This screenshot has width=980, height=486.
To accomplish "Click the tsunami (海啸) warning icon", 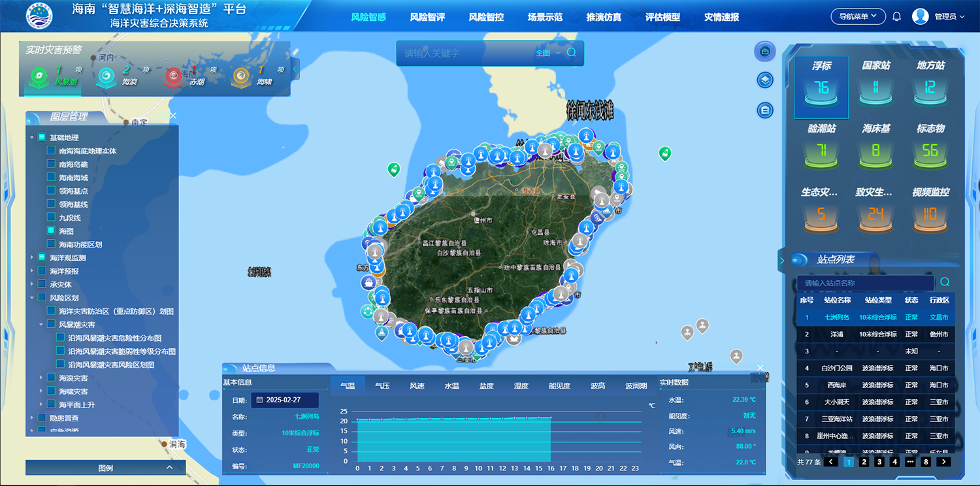I will pyautogui.click(x=241, y=77).
